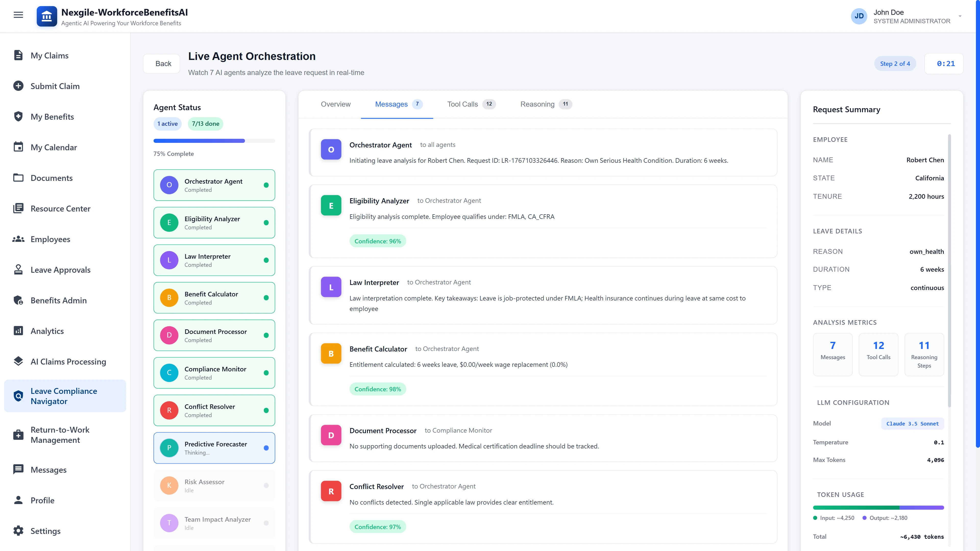
Task: Click the Leave Approvals icon
Action: pos(19,270)
